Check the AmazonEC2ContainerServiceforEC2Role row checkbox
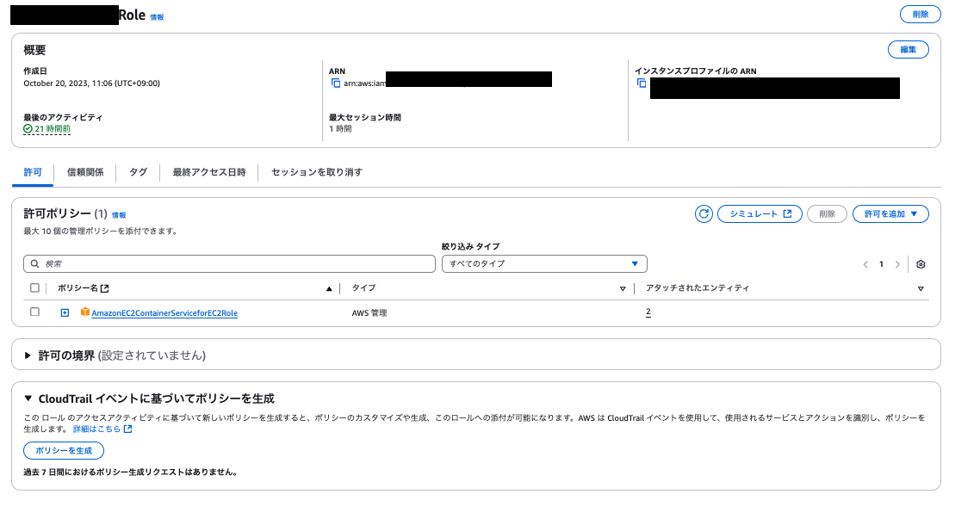980x519 pixels. coord(35,312)
